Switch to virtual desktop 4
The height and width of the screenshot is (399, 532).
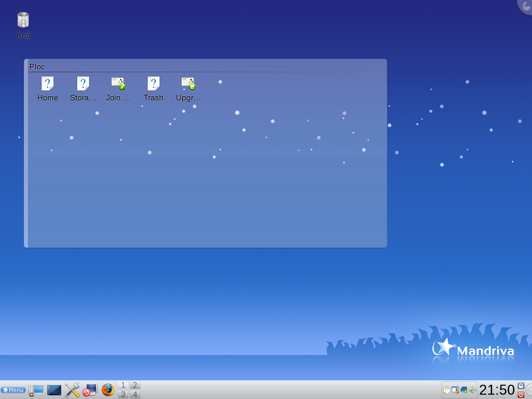coord(135,394)
